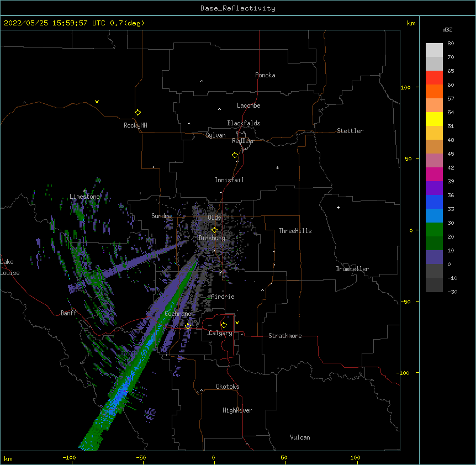Image resolution: width=476 pixels, height=465 pixels.
Task: Click the white plus marker north of Drumheller
Action: [x=338, y=207]
